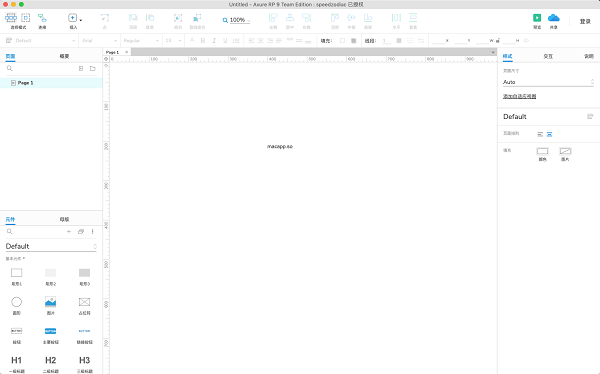Click the Distribute Horizontally icon
The image size is (600, 374).
point(396,18)
